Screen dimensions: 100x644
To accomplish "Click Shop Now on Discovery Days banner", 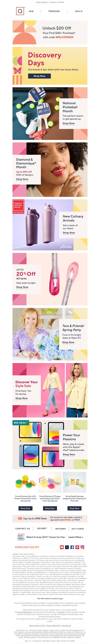I will click(x=39, y=76).
